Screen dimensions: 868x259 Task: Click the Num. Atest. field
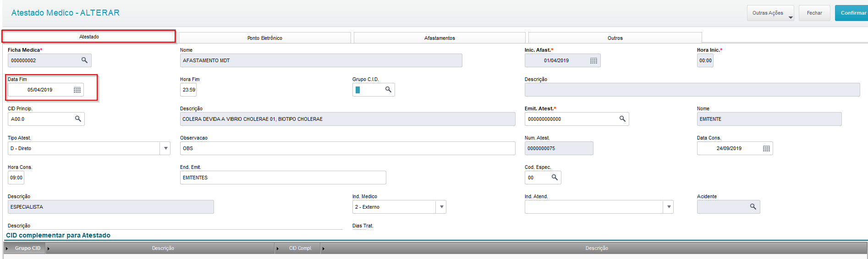coord(559,148)
